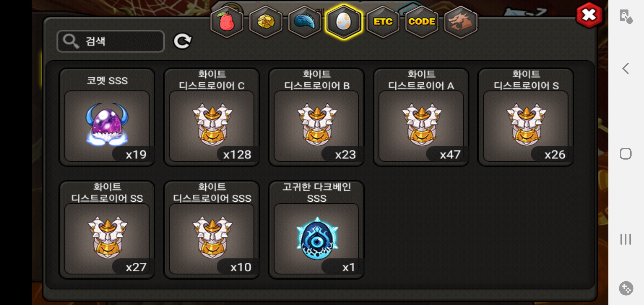Open the dragon head category tab
The height and width of the screenshot is (305, 644).
(461, 22)
